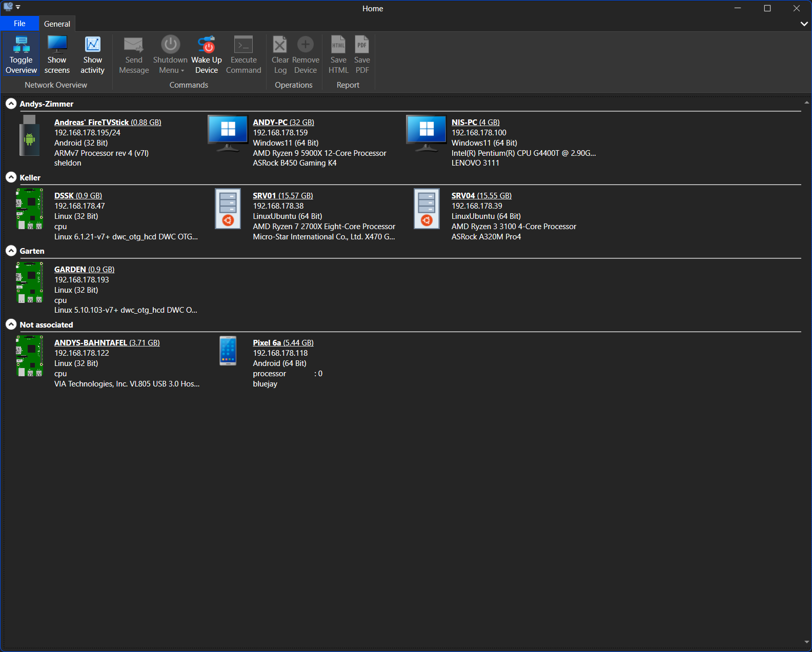This screenshot has width=812, height=652.
Task: Open the SRV01 device link
Action: click(x=283, y=196)
